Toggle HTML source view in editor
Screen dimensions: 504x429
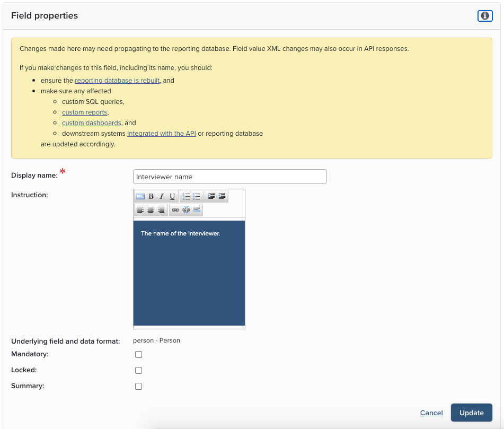pos(140,196)
